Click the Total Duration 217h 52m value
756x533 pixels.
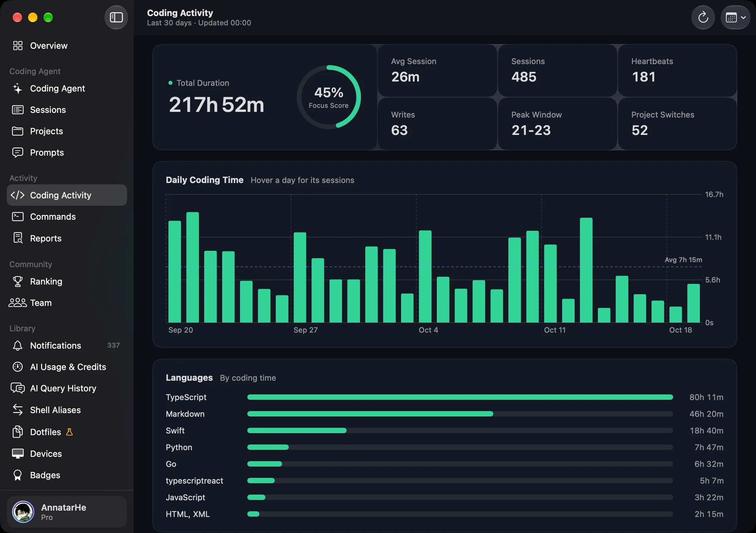(x=216, y=105)
